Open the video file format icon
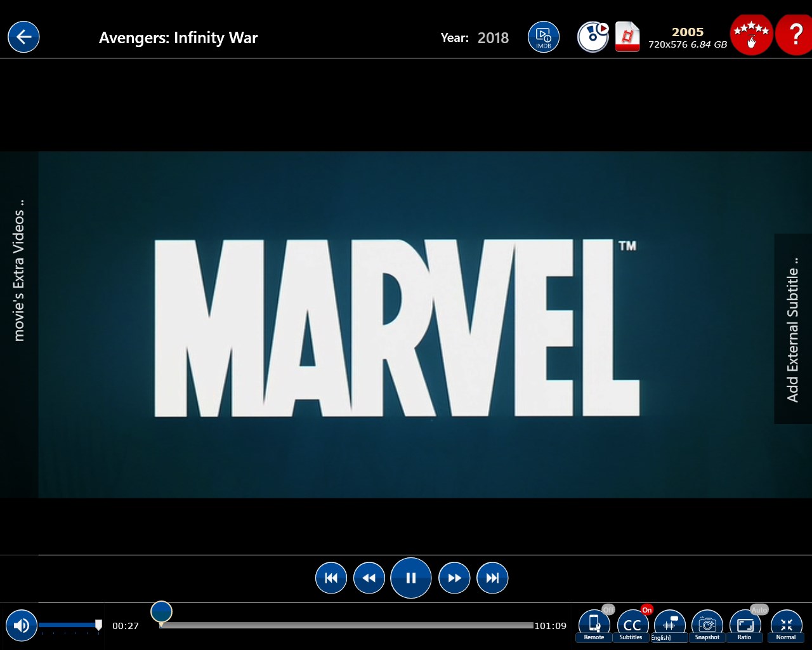 [x=627, y=37]
